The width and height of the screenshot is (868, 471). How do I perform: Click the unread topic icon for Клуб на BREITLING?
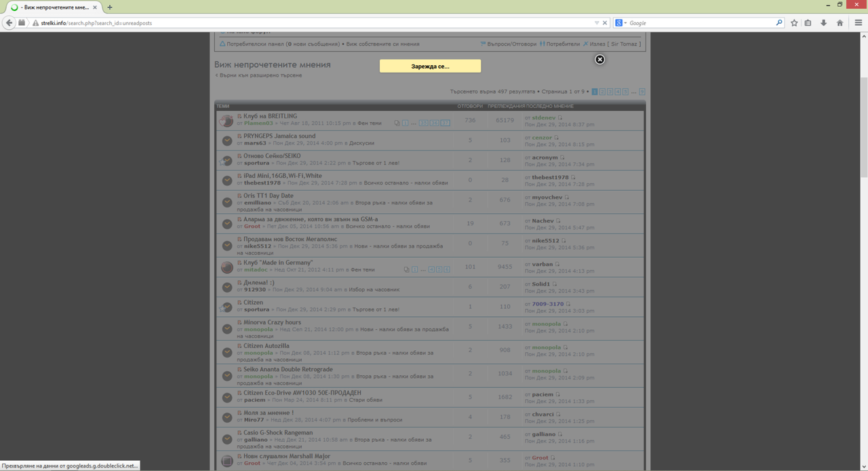coord(226,121)
